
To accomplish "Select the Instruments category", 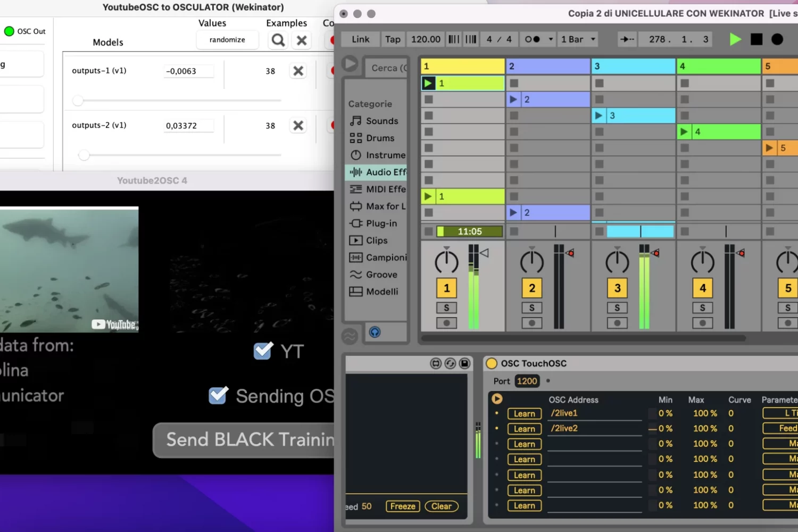I will pos(376,155).
